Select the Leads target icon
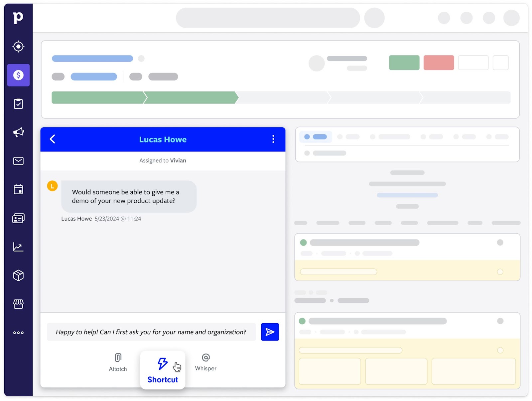The image size is (532, 401). pos(18,47)
